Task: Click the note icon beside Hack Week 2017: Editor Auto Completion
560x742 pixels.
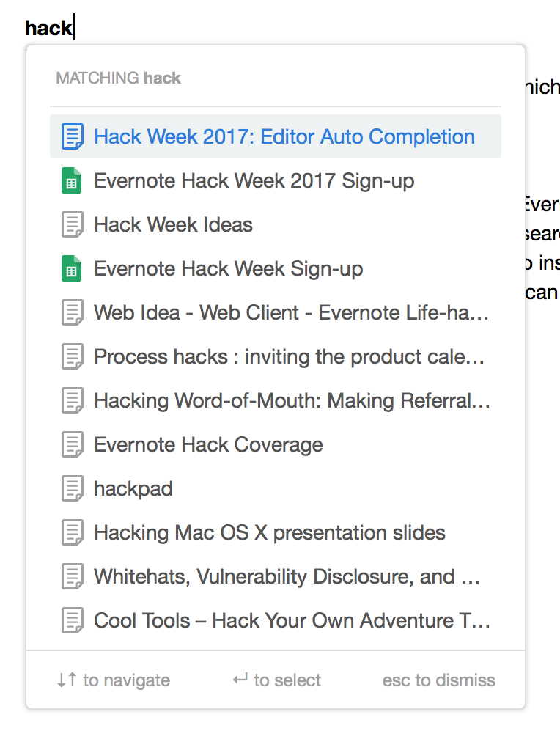Action: tap(72, 136)
